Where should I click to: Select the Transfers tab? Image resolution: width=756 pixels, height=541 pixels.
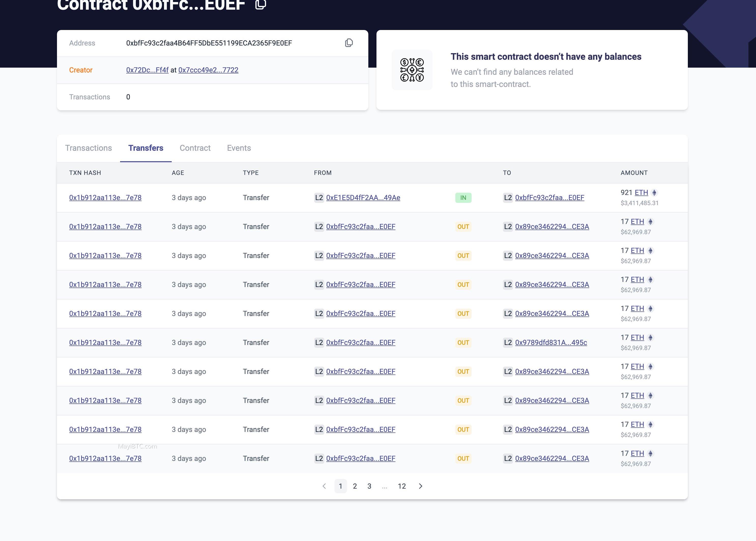[146, 148]
